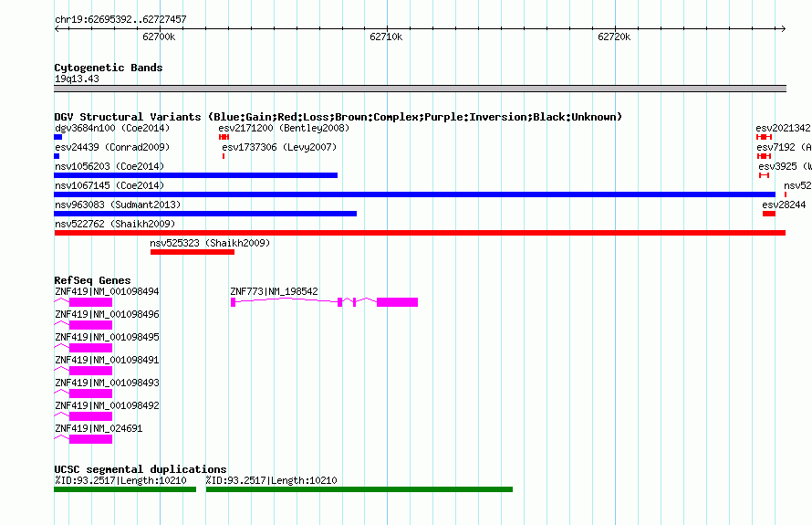Select the small esv1737306 red marker

(x=224, y=156)
